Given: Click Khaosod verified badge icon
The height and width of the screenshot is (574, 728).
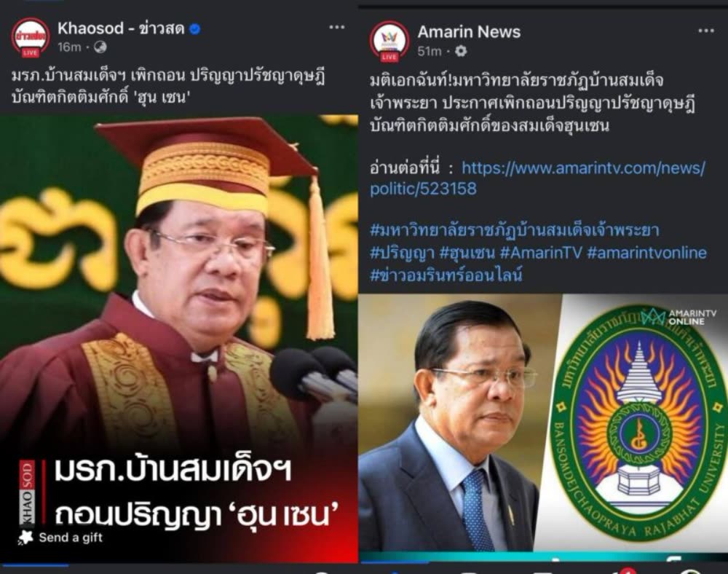Looking at the screenshot, I should click(195, 29).
